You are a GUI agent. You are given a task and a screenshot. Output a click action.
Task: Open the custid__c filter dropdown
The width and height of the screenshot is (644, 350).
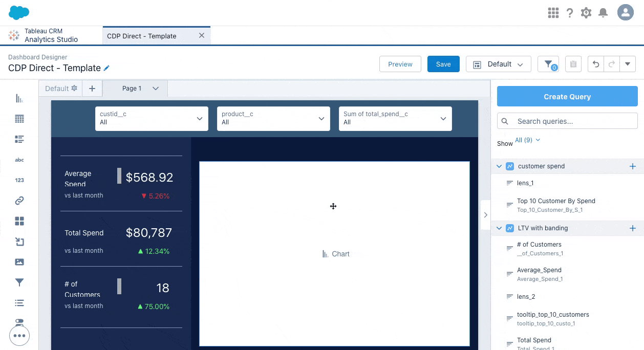click(x=152, y=119)
